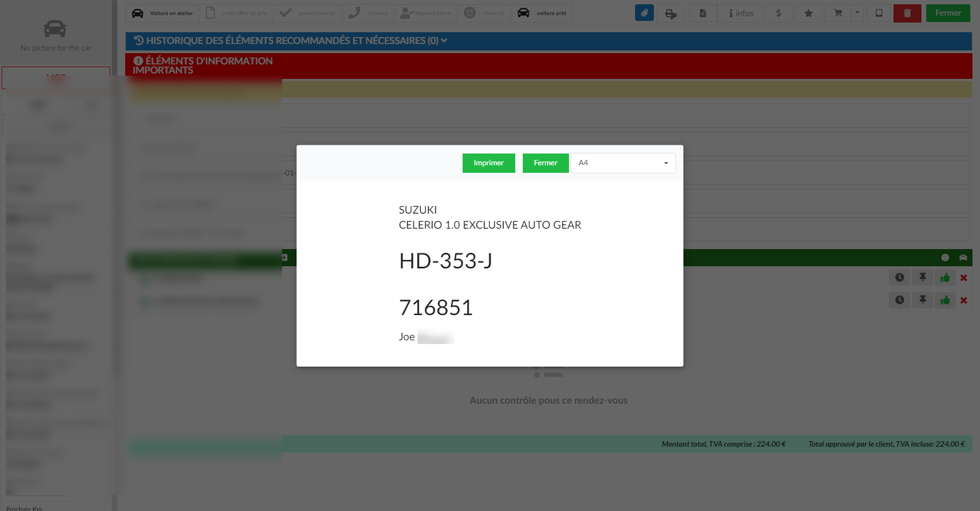Image resolution: width=980 pixels, height=511 pixels.
Task: Open the infos button
Action: point(741,13)
